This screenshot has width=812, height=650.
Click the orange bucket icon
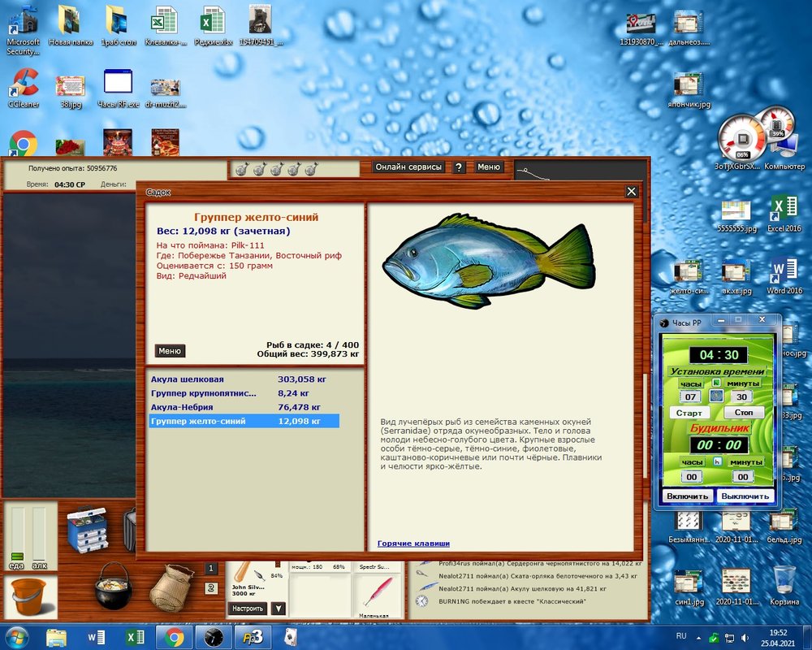tap(30, 597)
